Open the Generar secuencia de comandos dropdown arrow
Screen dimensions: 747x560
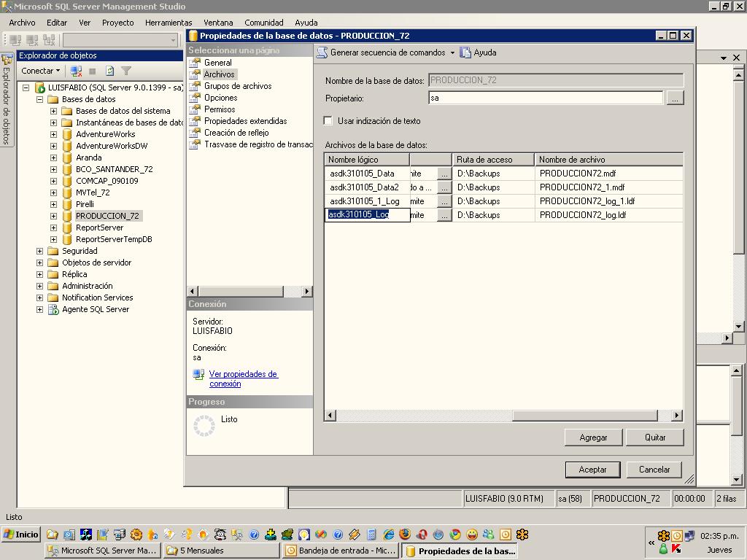pyautogui.click(x=452, y=52)
